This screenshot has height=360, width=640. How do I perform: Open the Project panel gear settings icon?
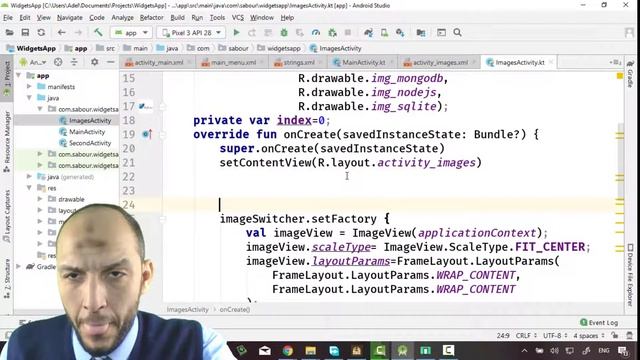pyautogui.click(x=94, y=62)
